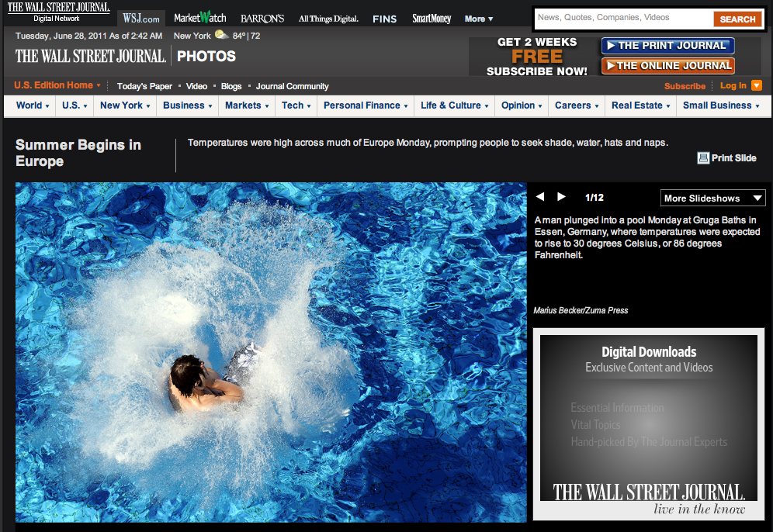Select The Online Journal subscription button
This screenshot has height=532, width=773.
667,66
